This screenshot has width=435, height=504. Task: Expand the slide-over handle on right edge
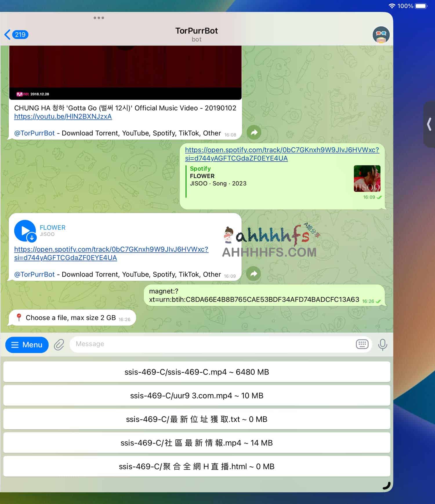coord(429,124)
